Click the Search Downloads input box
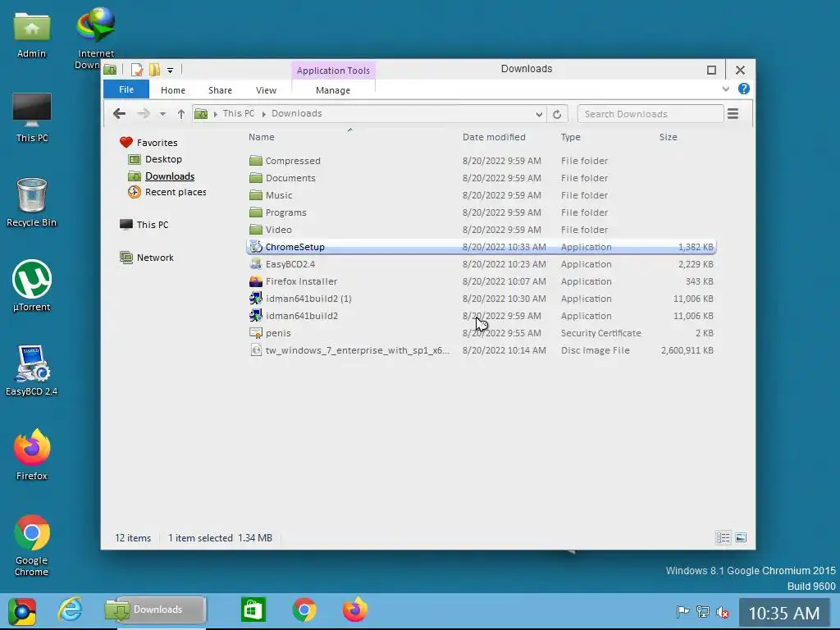Screen dimensions: 840x630 (651, 114)
